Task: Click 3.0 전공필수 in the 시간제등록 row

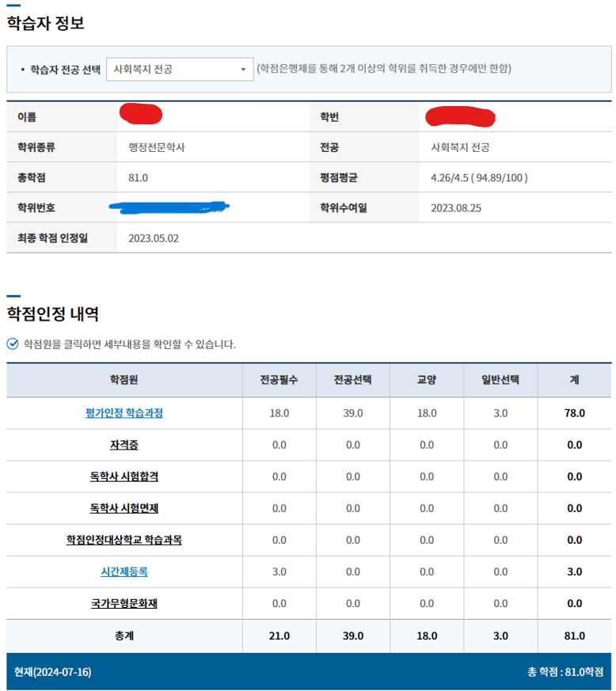Action: (279, 571)
